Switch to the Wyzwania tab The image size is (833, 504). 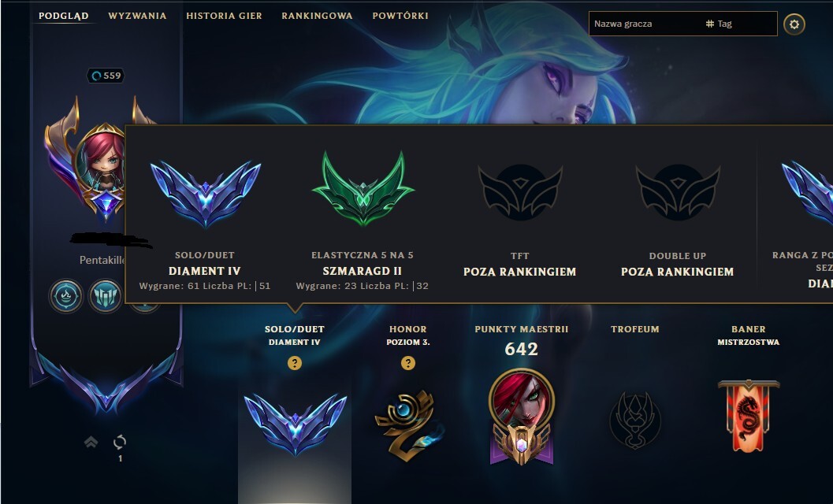pos(138,16)
